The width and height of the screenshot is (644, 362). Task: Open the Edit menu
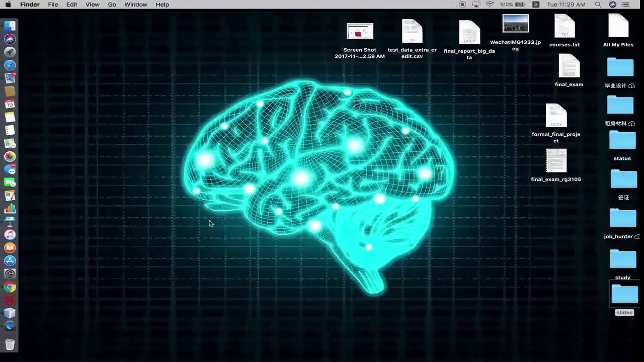coord(72,5)
